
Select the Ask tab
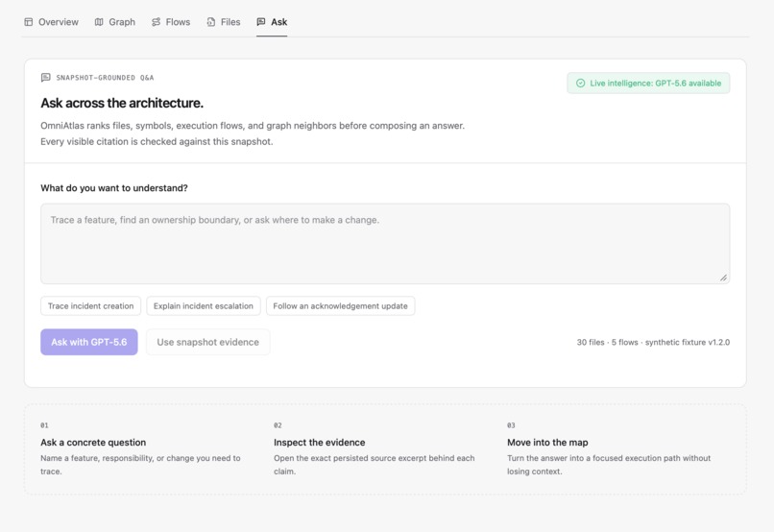(x=272, y=22)
